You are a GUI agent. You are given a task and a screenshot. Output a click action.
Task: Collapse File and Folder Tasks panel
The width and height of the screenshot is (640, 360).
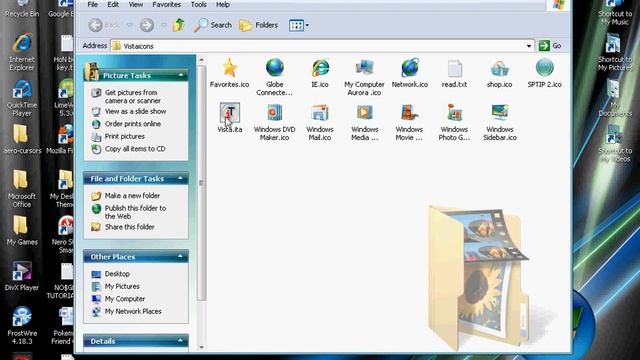pos(180,178)
